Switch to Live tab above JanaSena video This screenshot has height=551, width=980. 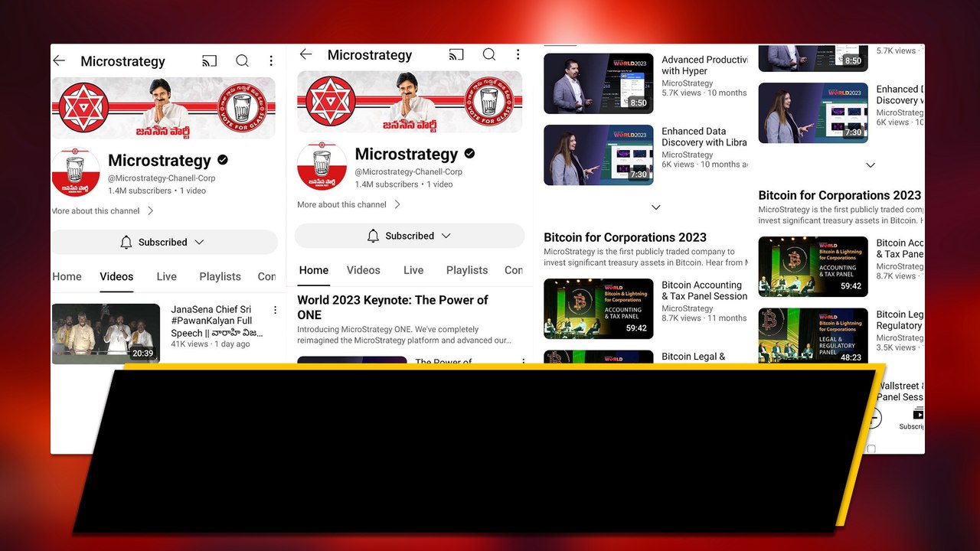166,276
